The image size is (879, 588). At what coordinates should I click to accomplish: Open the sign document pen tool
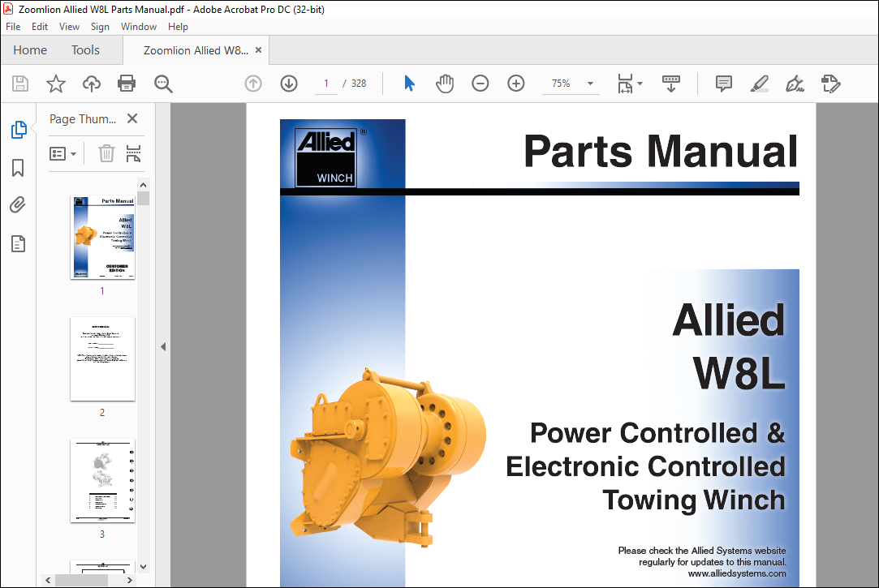(795, 84)
